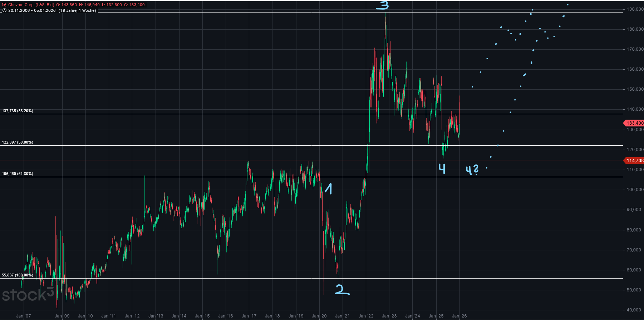Select the hand-drawn wave label 2
Viewport: 644px width, 320px height.
pyautogui.click(x=342, y=290)
